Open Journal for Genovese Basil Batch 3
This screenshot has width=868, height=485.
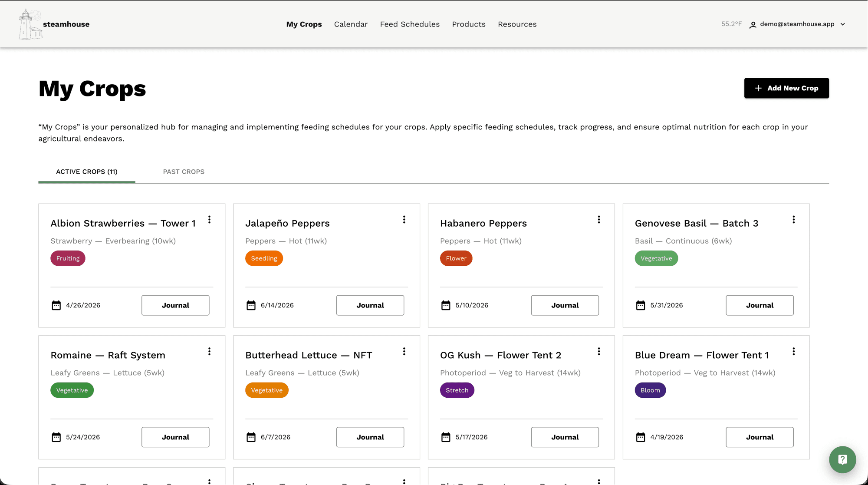(x=760, y=305)
